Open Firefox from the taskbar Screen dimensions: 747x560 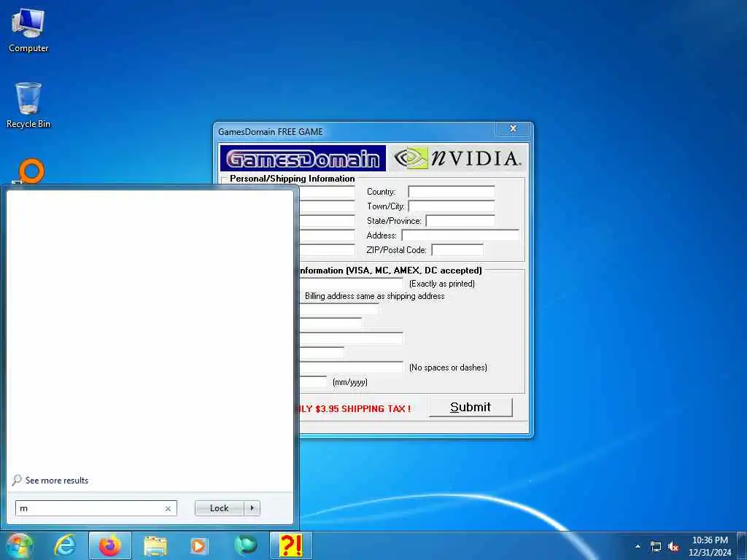pos(109,545)
